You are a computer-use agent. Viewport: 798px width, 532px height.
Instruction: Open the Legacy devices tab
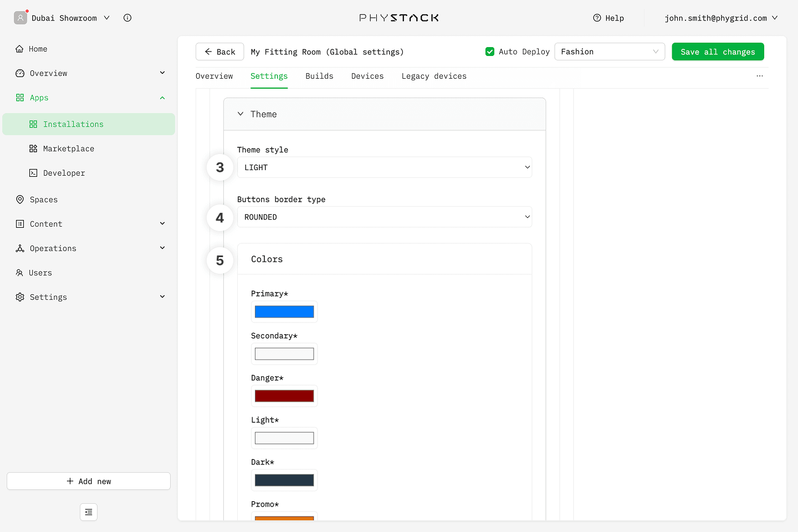pyautogui.click(x=434, y=76)
